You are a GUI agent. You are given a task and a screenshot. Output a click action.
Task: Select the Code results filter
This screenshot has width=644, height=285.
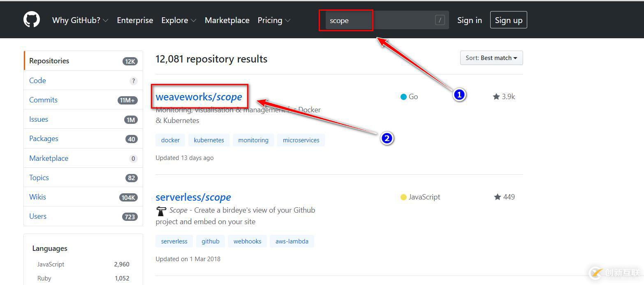(83, 80)
